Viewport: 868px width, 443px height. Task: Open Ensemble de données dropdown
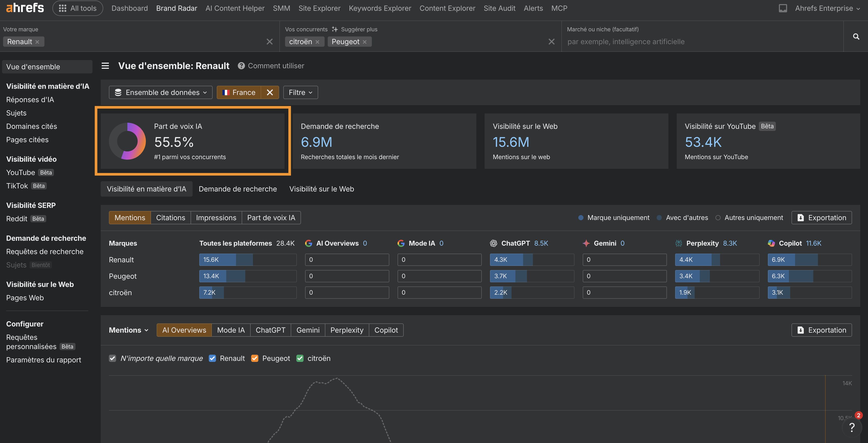(x=161, y=92)
